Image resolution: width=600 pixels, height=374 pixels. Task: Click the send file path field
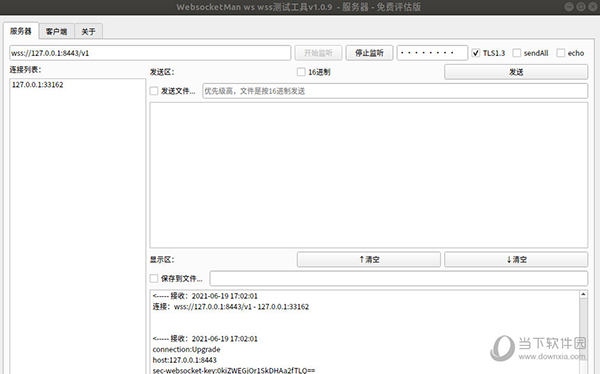[395, 91]
